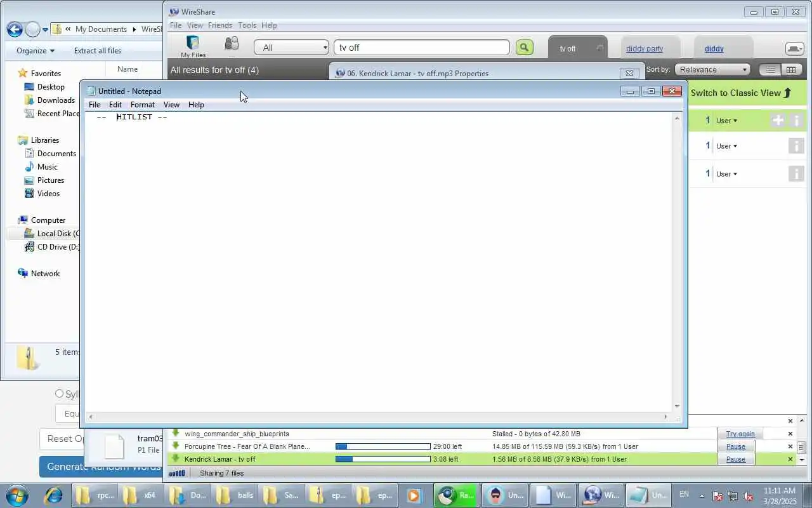Open the WireShare Friends menu

(220, 25)
